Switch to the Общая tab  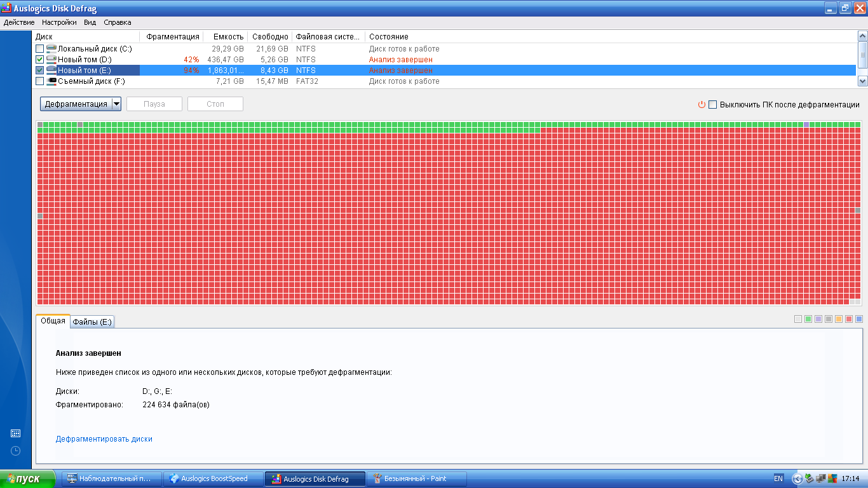53,321
